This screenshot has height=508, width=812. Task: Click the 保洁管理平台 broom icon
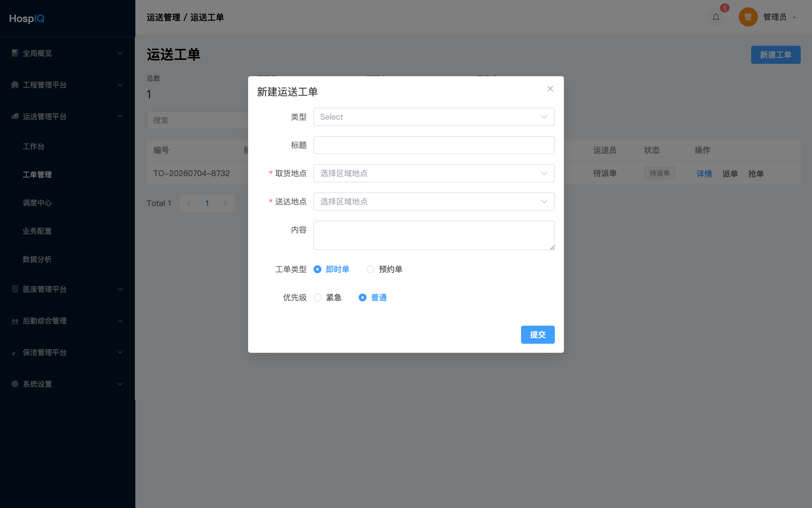(15, 352)
